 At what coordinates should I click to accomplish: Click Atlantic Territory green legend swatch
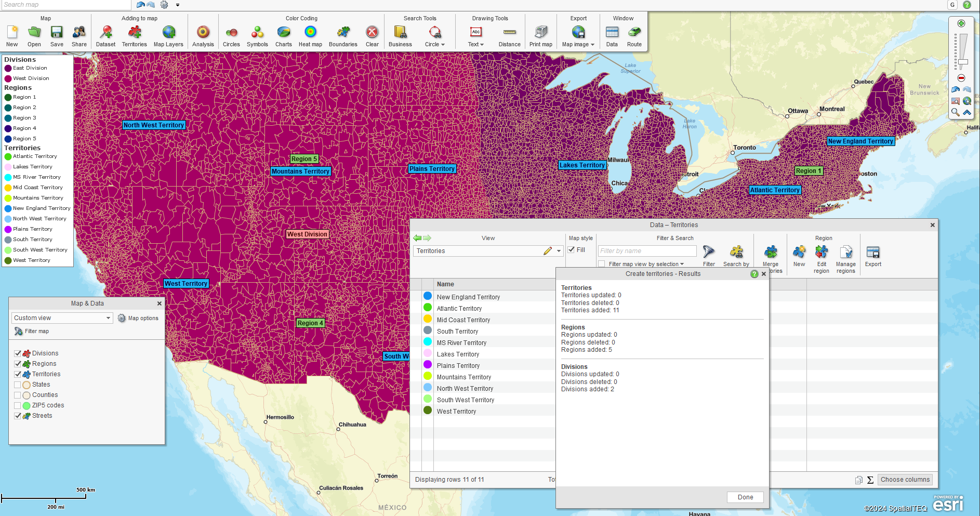click(x=8, y=156)
